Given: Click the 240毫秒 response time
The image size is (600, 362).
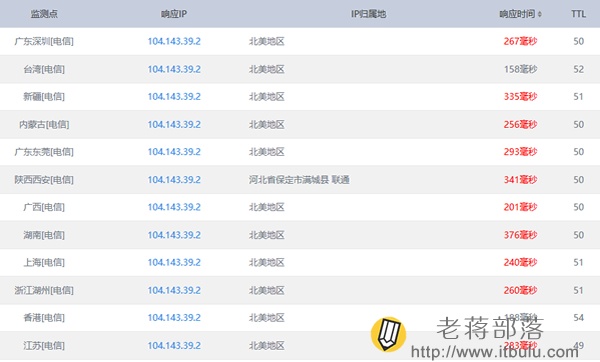Looking at the screenshot, I should 520,262.
